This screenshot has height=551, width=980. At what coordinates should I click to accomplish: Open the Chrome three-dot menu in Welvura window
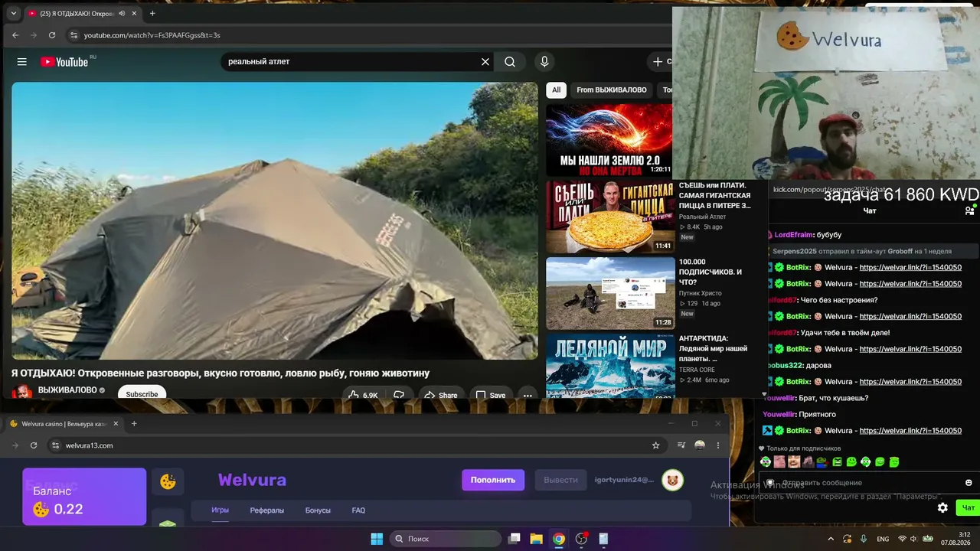point(717,445)
